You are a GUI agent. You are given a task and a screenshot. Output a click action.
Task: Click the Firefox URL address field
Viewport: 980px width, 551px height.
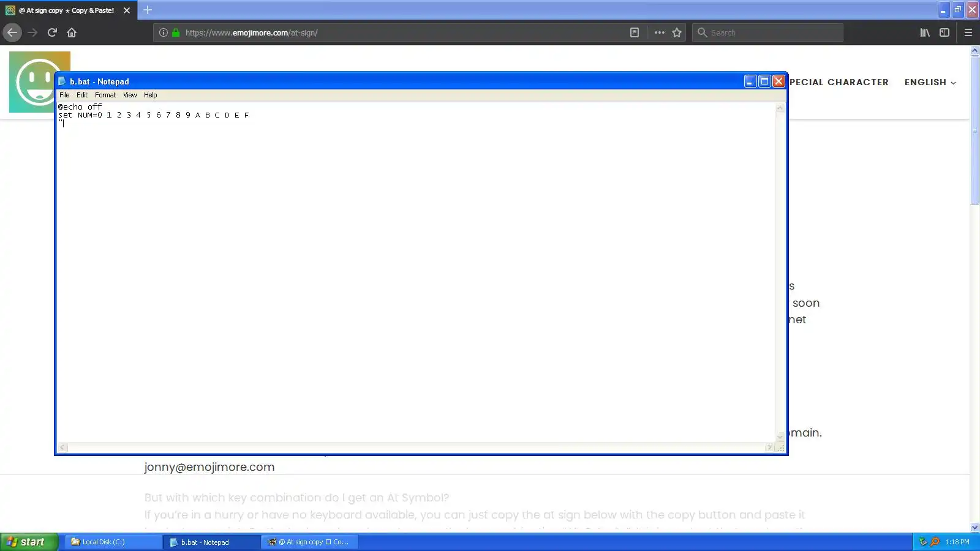pos(404,32)
